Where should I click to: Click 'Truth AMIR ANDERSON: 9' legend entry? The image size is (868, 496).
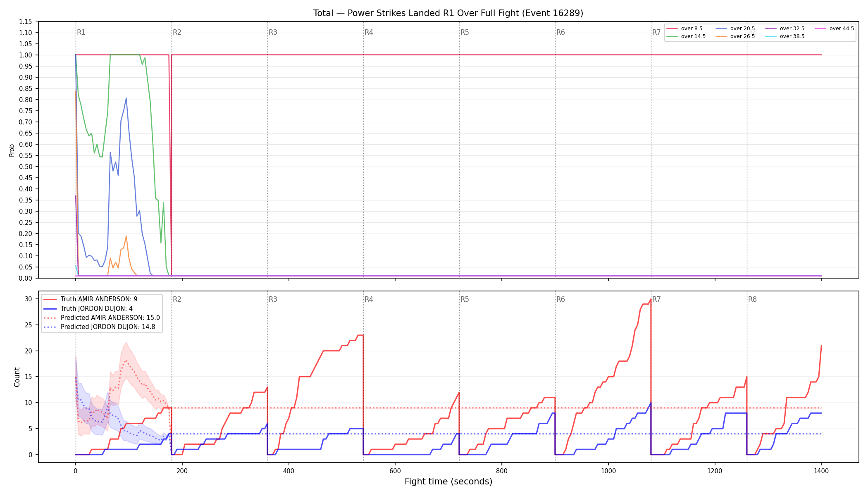91,299
